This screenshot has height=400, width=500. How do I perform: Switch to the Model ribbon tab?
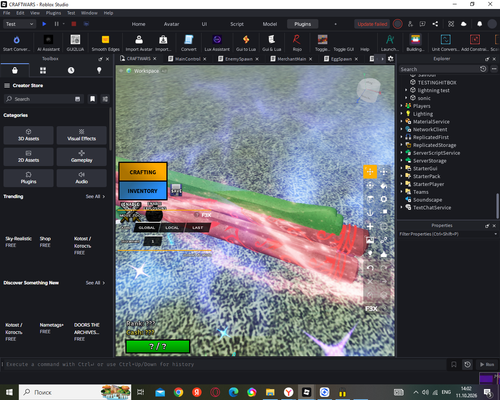point(270,24)
